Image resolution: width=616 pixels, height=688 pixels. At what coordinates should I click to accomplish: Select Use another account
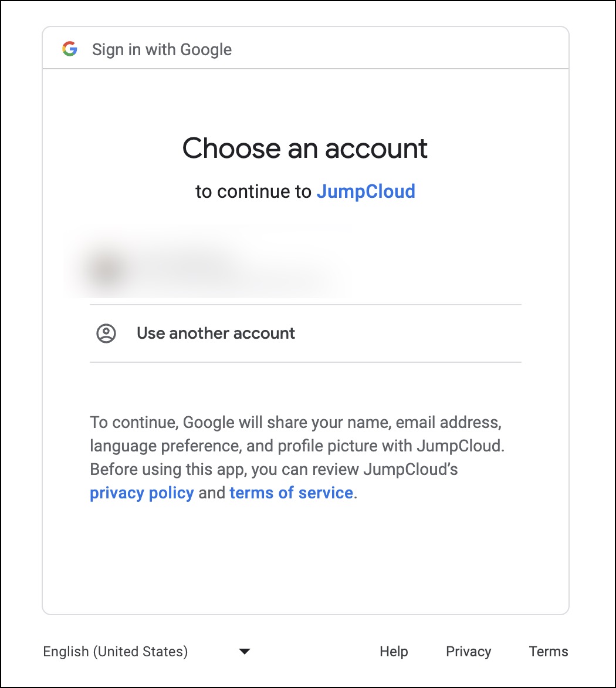(216, 333)
